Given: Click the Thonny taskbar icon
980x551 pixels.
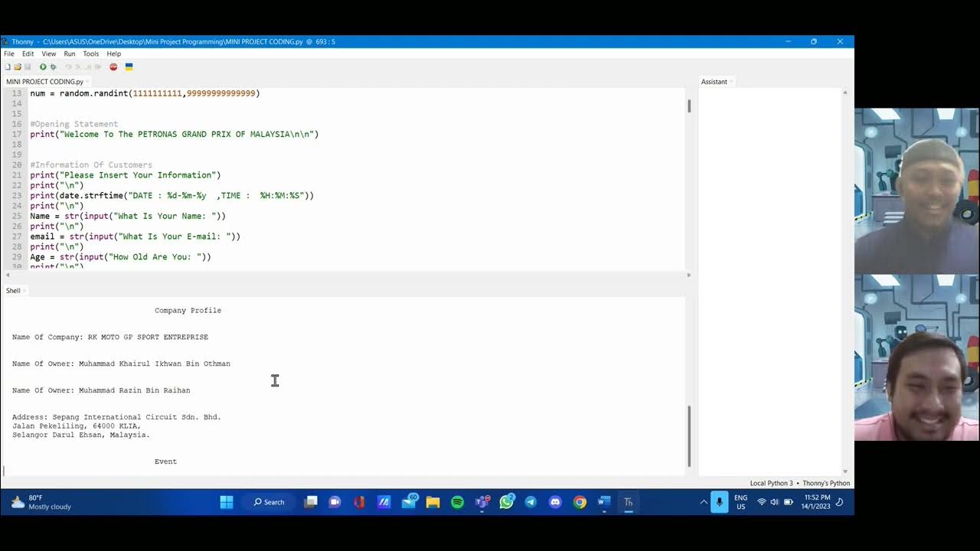Looking at the screenshot, I should [629, 502].
